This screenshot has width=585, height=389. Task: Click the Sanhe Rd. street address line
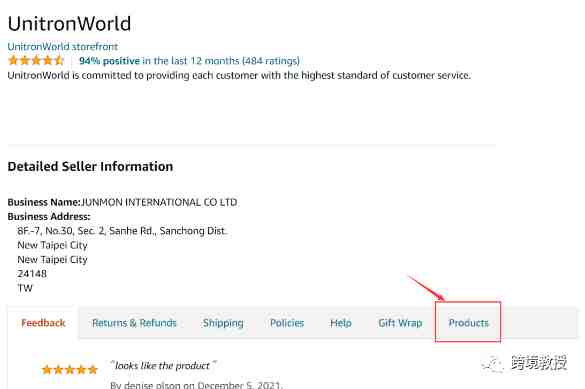point(122,231)
